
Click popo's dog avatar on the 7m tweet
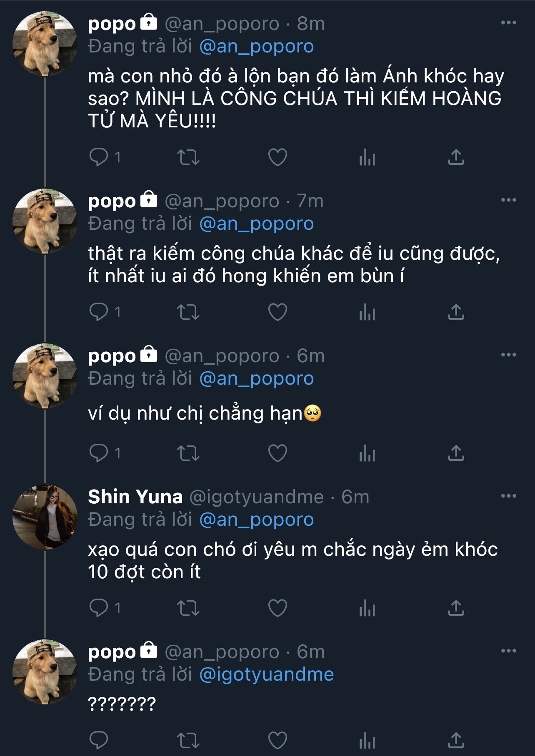45,221
